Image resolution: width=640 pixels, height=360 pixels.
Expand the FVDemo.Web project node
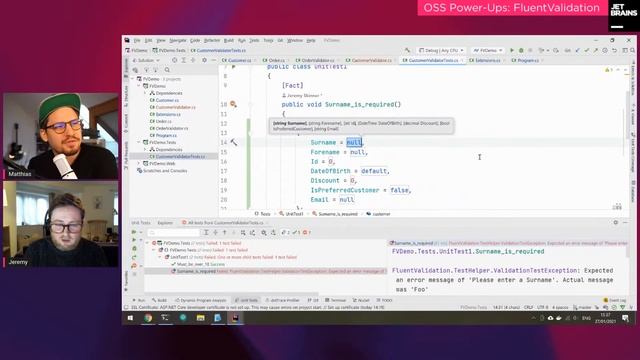point(139,163)
